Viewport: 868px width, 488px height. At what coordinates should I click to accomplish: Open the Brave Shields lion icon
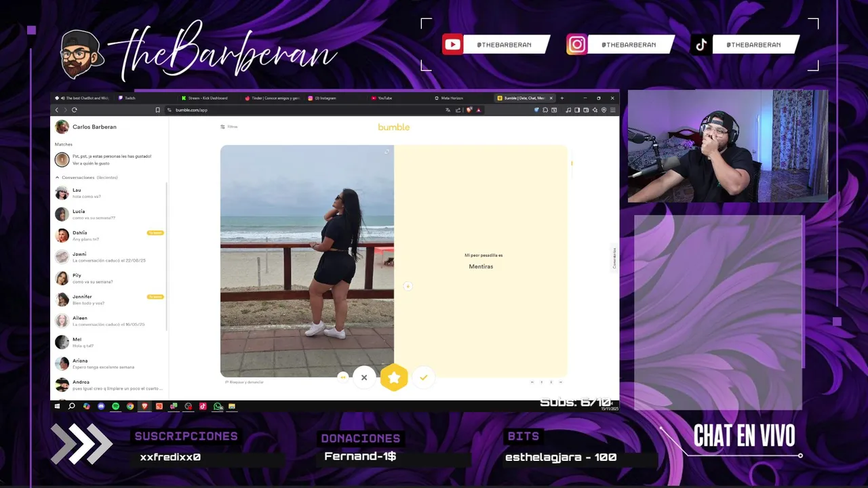coord(469,110)
